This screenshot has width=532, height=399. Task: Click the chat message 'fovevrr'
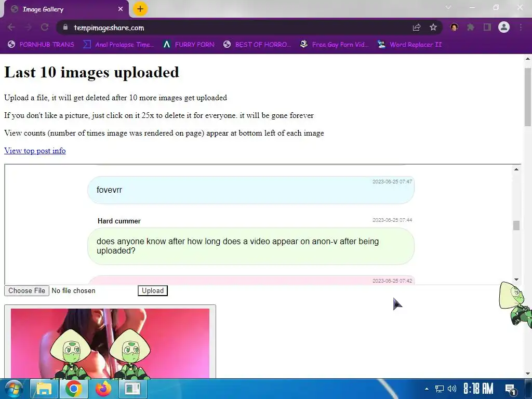251,190
